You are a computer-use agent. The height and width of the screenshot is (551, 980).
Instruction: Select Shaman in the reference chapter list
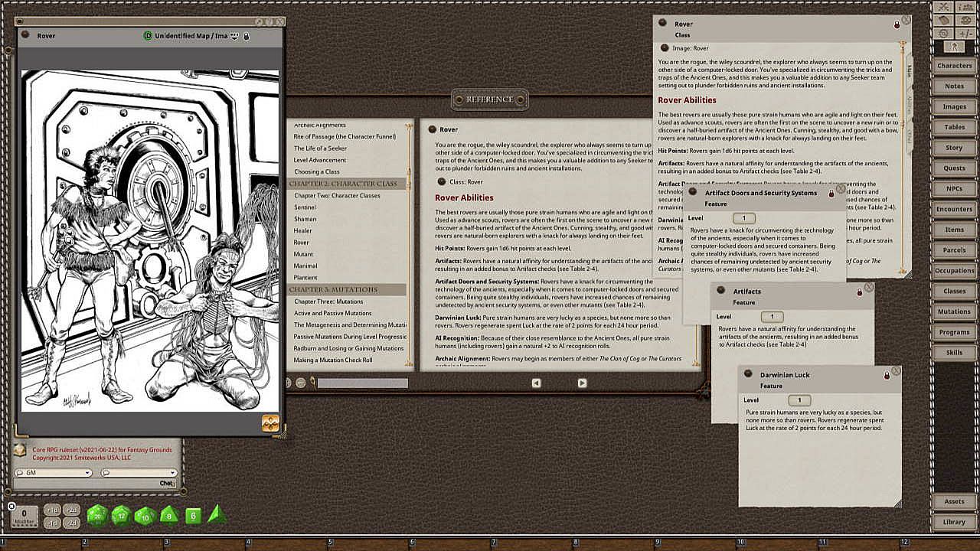[x=305, y=219]
